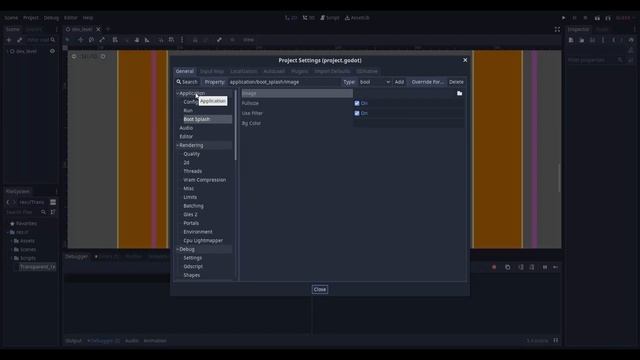Select Gdscript under Debug

[193, 267]
